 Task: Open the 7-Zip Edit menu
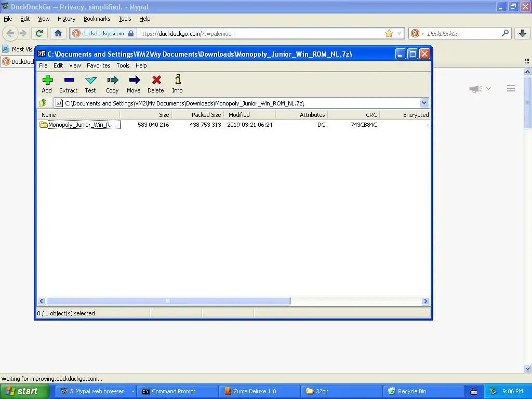(58, 65)
